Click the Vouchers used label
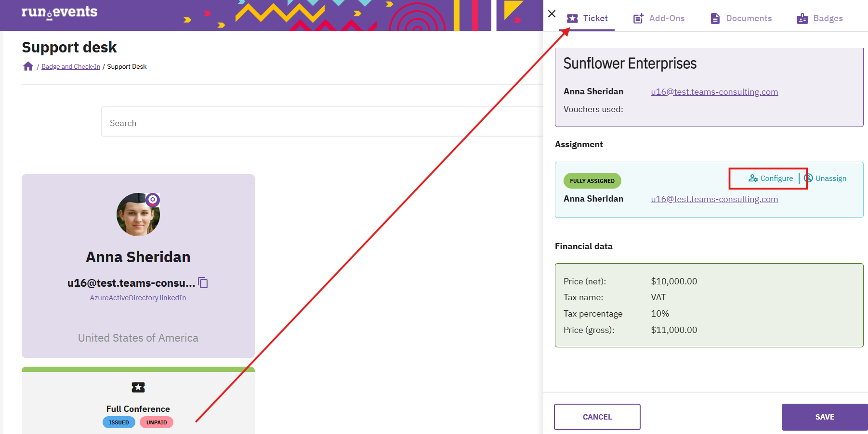 point(593,109)
